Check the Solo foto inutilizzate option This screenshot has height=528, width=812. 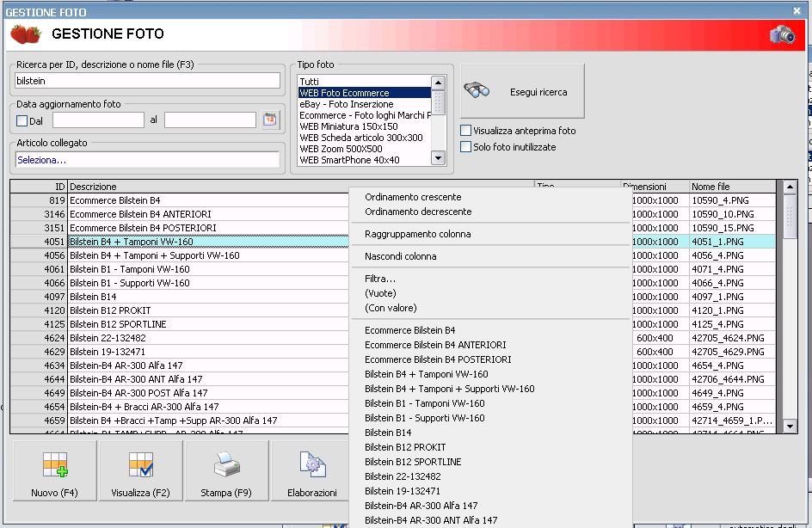coord(465,147)
